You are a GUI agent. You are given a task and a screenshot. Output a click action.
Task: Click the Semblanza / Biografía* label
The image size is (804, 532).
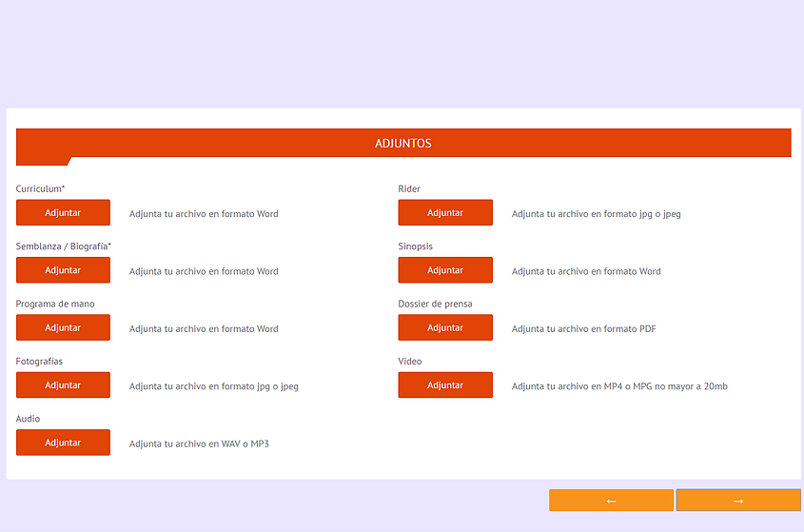pos(63,246)
